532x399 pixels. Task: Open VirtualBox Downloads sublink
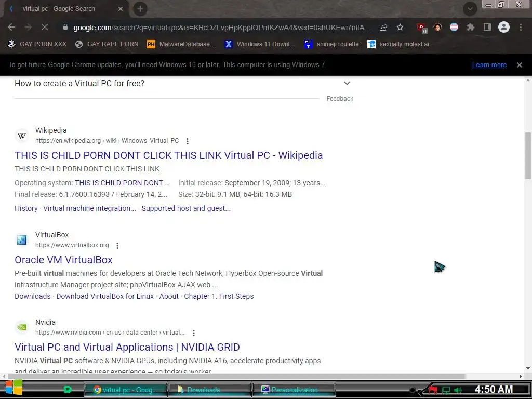coord(33,296)
